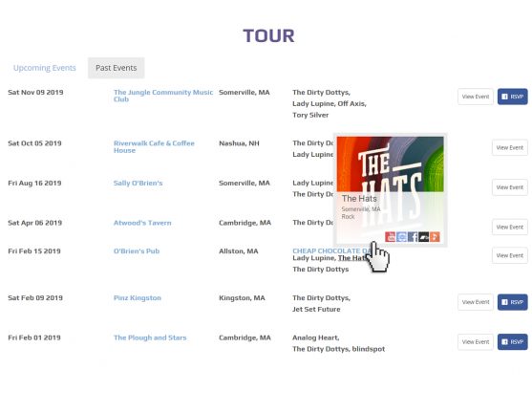Click the orange music icon in Hats popup
Viewport: 532px width, 413px height.
(435, 237)
